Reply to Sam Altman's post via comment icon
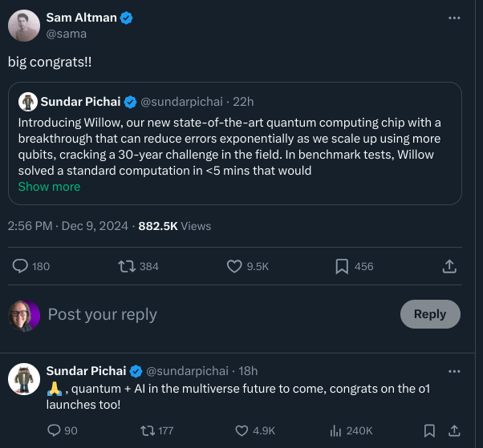Image resolution: width=483 pixels, height=448 pixels. [x=21, y=266]
